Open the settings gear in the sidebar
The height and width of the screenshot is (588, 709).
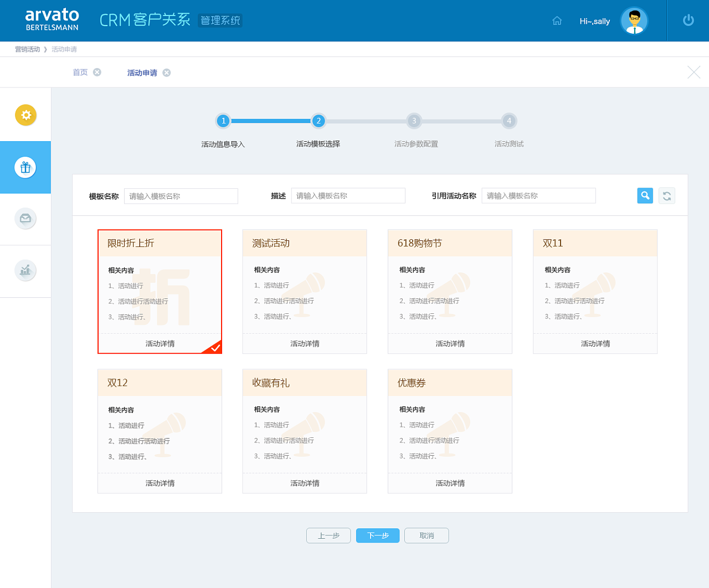[25, 115]
